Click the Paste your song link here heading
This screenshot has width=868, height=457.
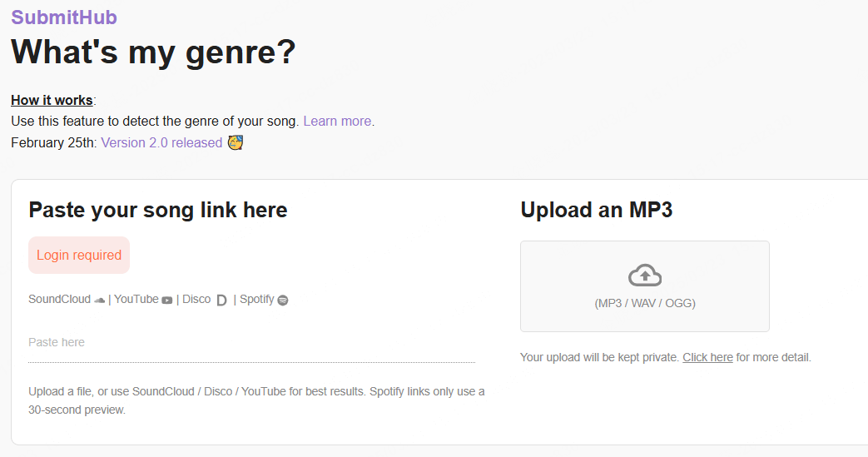coord(158,210)
